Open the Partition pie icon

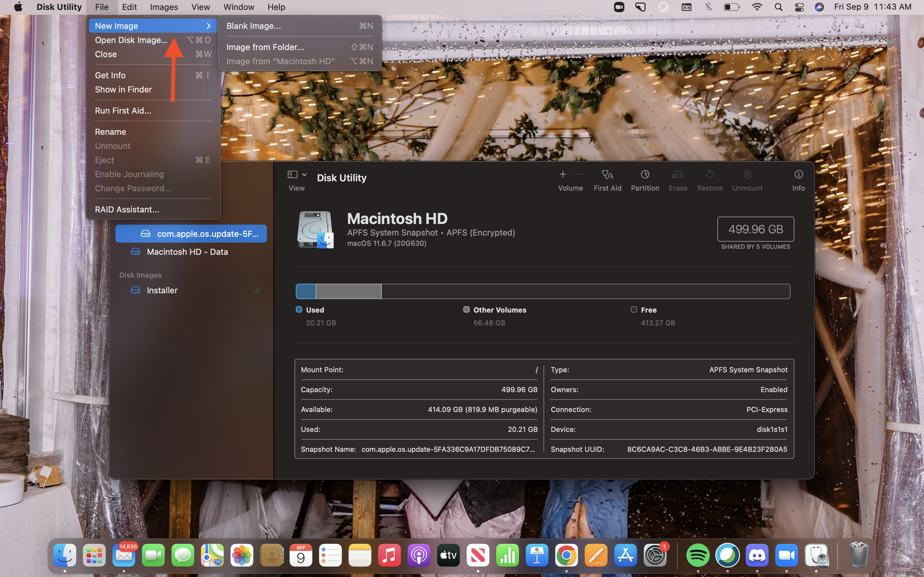pos(645,174)
